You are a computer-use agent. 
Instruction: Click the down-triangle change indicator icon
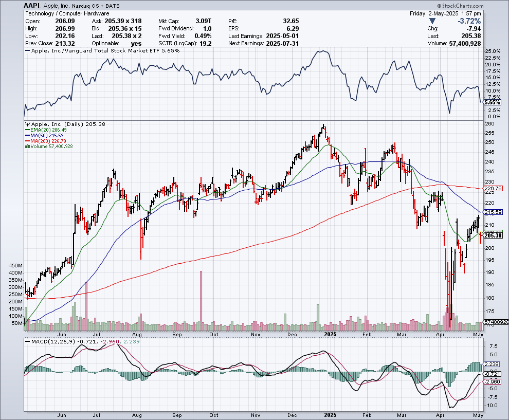(432, 22)
